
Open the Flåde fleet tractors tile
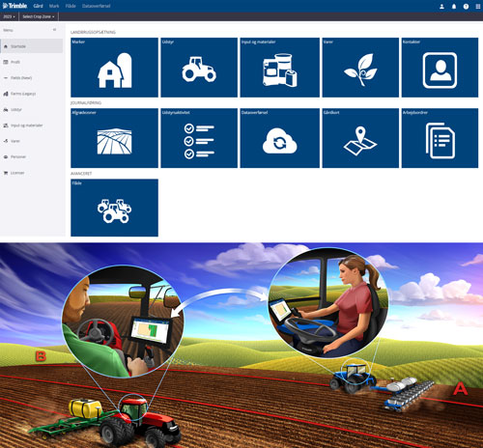point(114,208)
